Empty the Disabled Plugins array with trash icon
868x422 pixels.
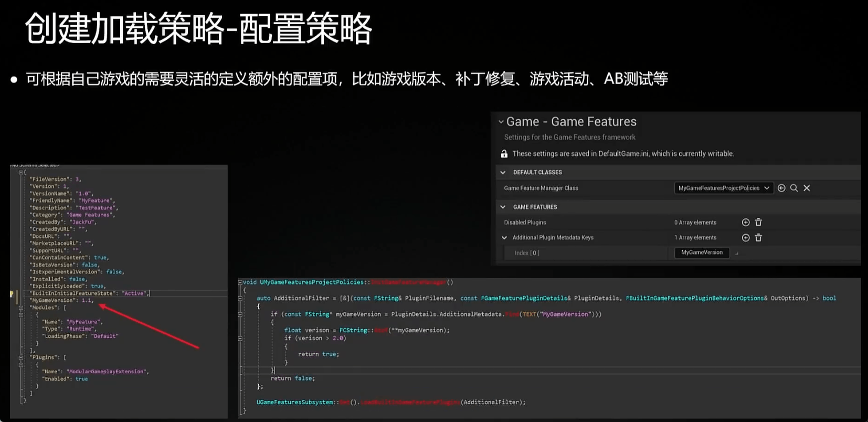(758, 223)
